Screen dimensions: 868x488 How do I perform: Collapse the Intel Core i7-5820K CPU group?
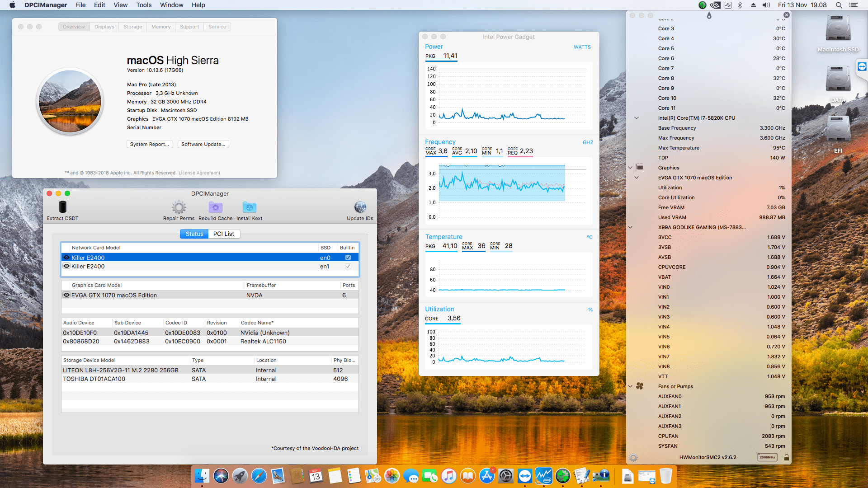[x=637, y=118]
